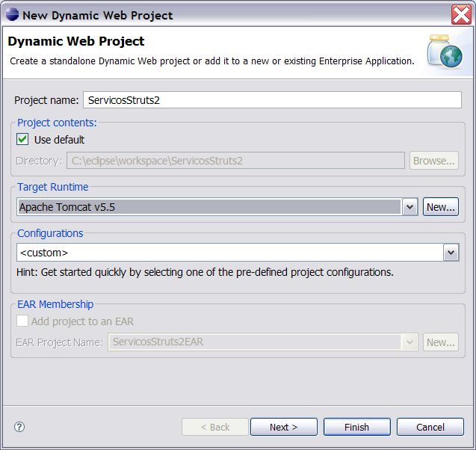Click the <custom> configuration field
The image size is (476, 450).
(x=229, y=253)
